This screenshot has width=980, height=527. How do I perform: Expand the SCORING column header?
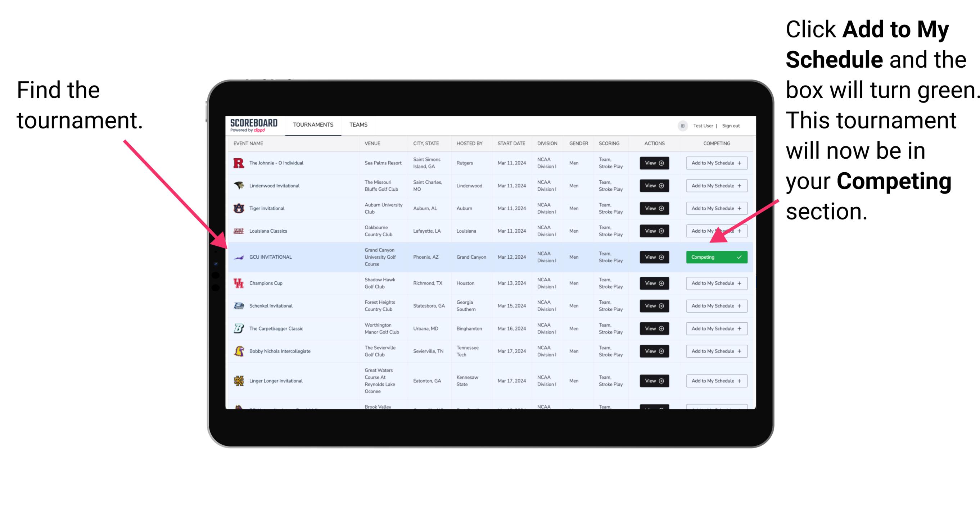[609, 144]
